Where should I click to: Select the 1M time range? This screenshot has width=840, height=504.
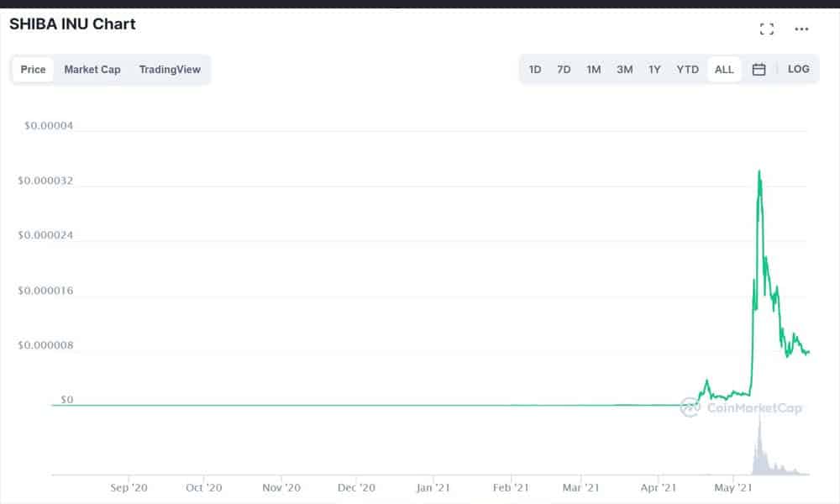coord(594,70)
